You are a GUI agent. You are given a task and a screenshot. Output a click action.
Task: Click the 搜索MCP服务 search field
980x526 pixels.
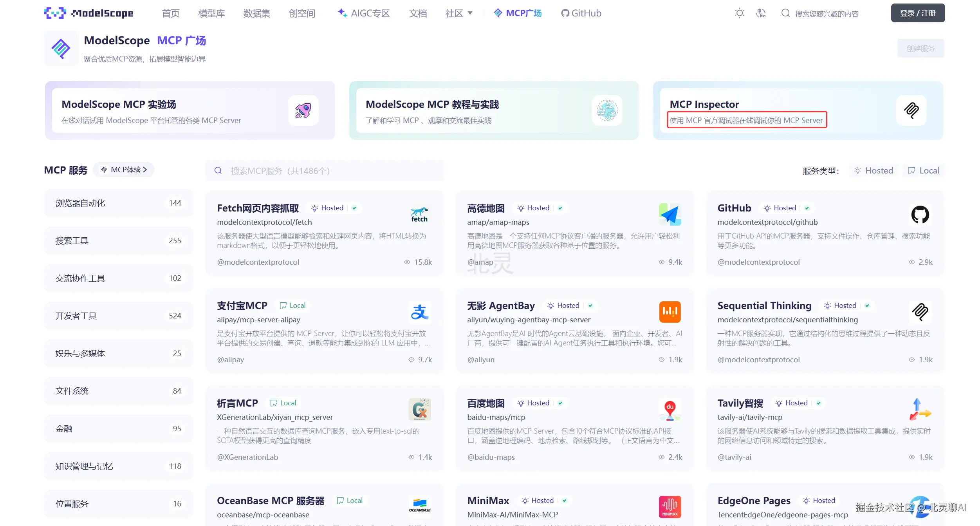324,171
